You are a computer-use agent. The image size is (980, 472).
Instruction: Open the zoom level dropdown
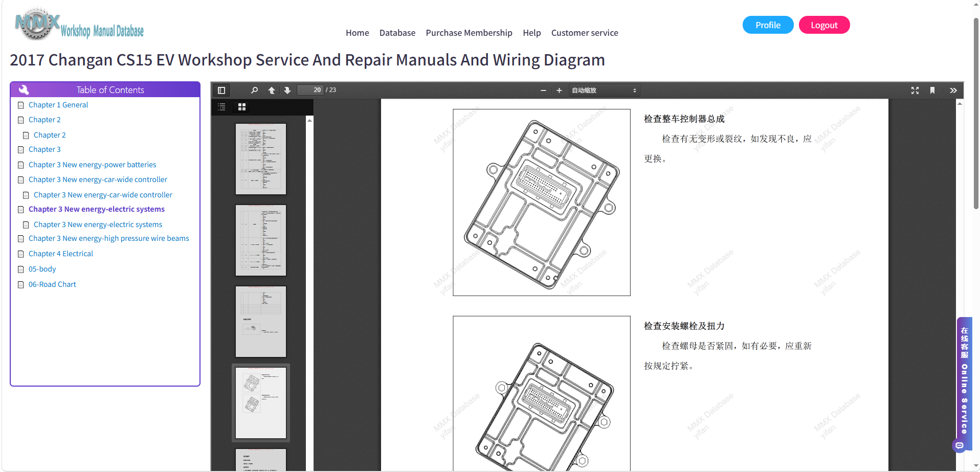point(604,91)
